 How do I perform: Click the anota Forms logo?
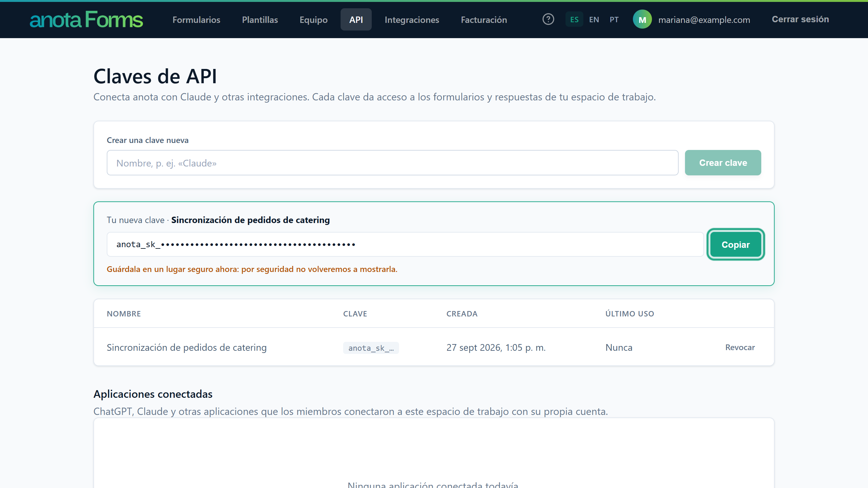coord(86,20)
